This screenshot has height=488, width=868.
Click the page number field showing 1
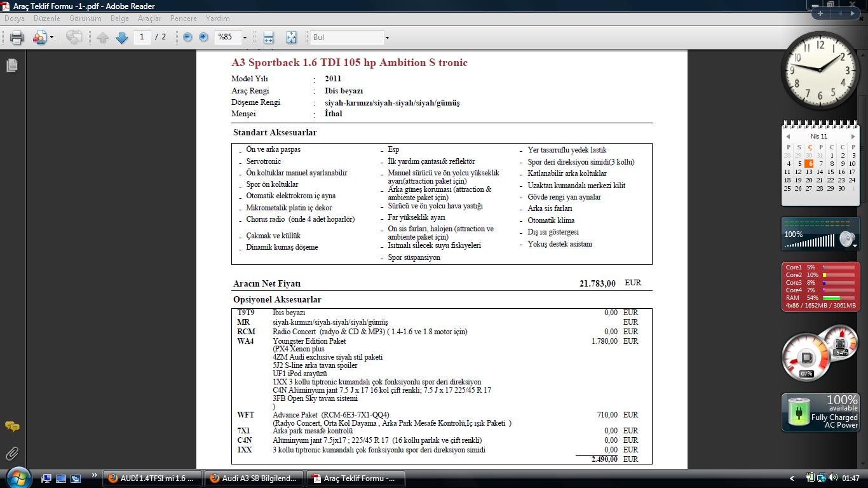pos(142,37)
